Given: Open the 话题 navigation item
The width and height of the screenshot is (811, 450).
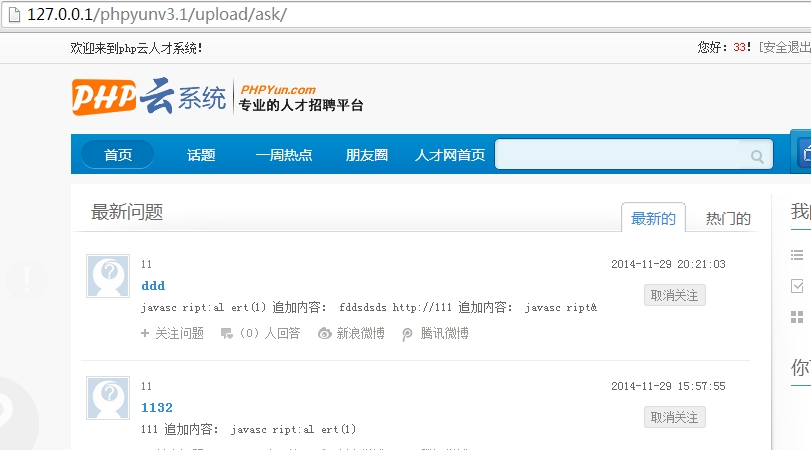Looking at the screenshot, I should pyautogui.click(x=201, y=155).
